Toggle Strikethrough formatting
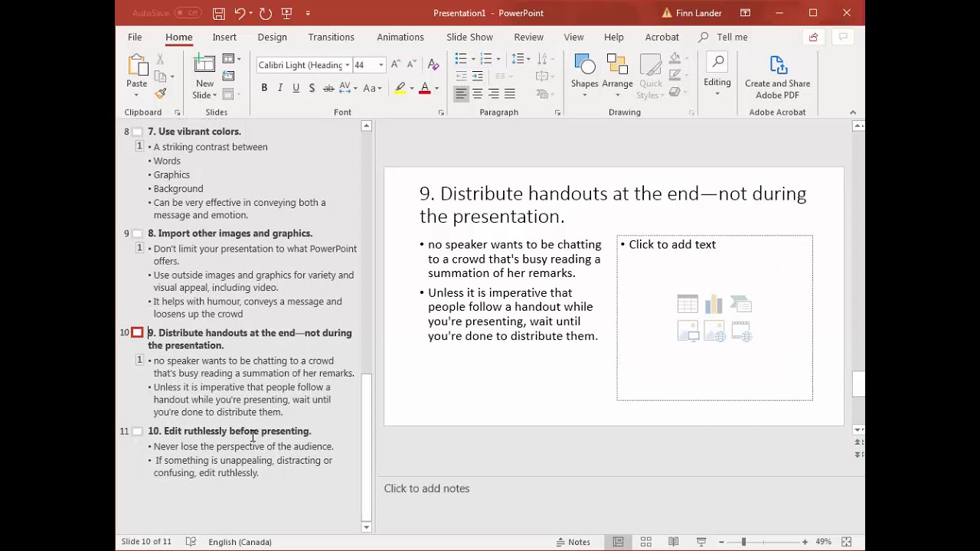 click(x=328, y=88)
